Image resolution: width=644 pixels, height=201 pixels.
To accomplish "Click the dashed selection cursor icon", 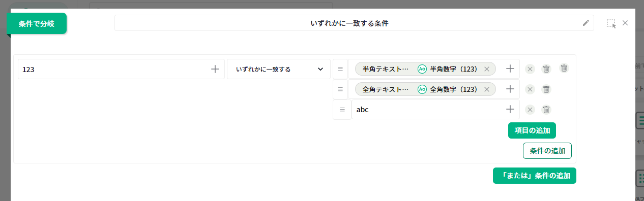I will tap(611, 23).
